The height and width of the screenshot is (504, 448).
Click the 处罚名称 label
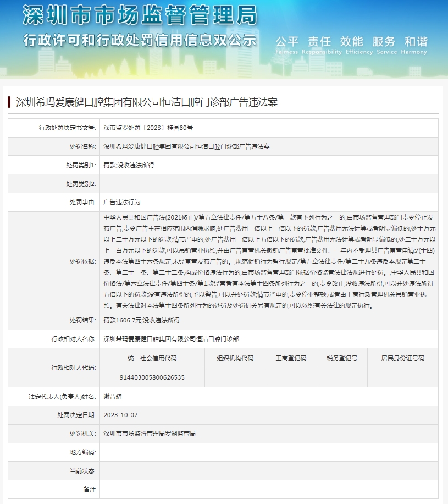pos(82,146)
